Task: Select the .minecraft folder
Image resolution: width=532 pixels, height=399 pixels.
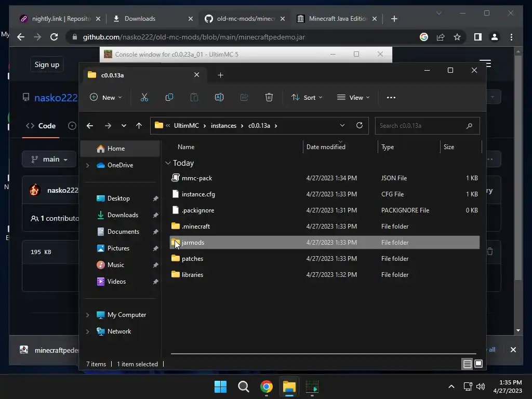Action: pos(324,227)
